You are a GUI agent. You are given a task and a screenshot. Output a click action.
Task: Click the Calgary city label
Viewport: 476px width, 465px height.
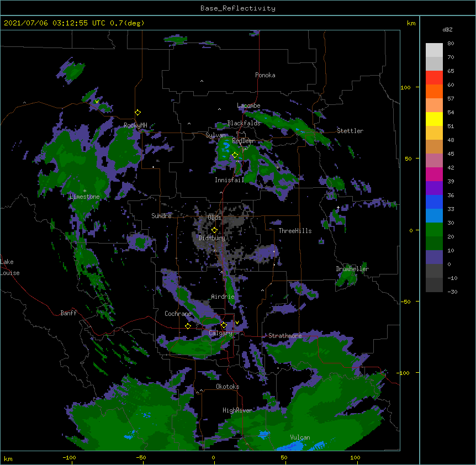220,333
